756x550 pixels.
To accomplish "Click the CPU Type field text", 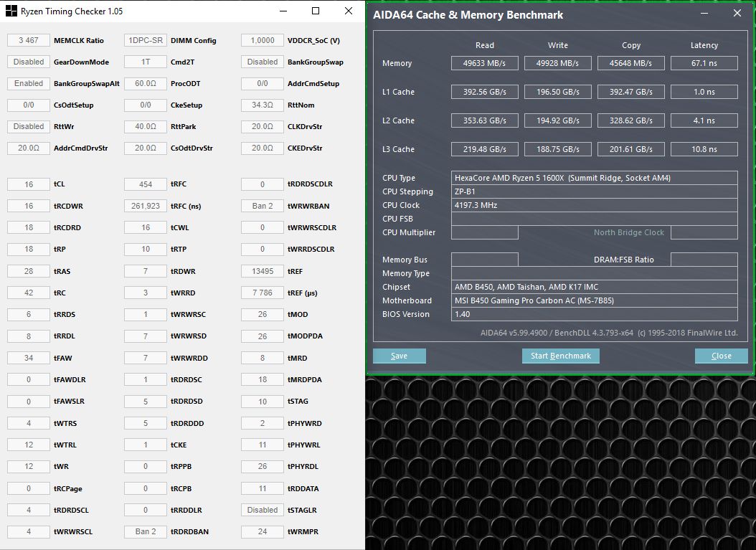I will pyautogui.click(x=595, y=178).
